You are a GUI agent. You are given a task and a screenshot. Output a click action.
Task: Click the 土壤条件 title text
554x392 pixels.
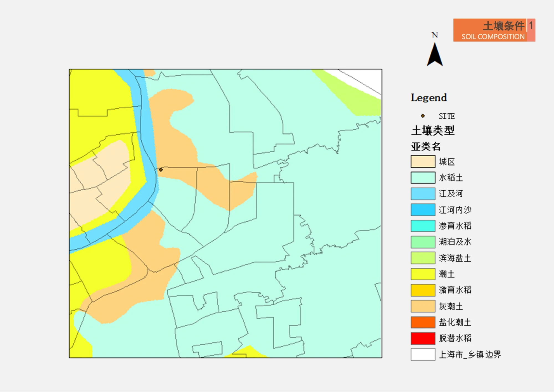[504, 26]
